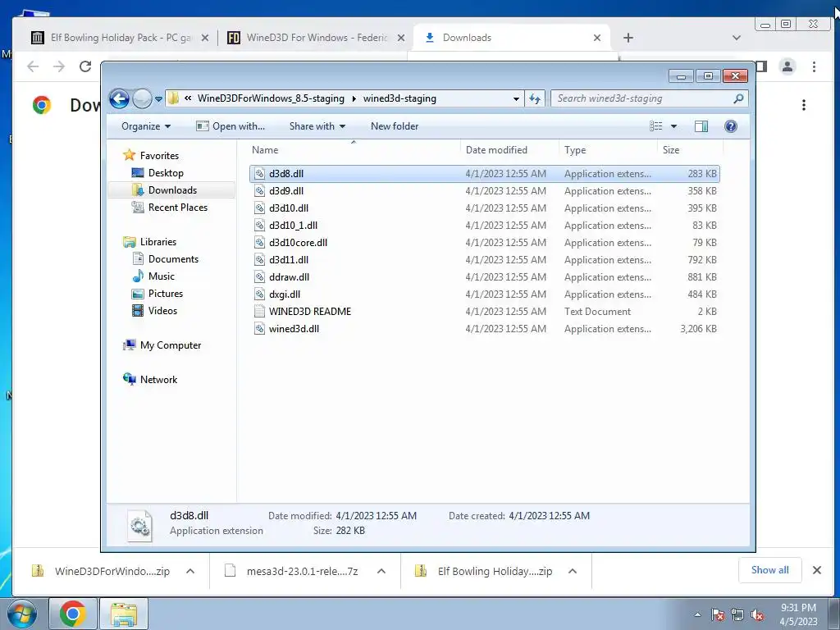Expand WineD3DForWindo....zip download options
Screen dimensions: 840x630
[190, 571]
